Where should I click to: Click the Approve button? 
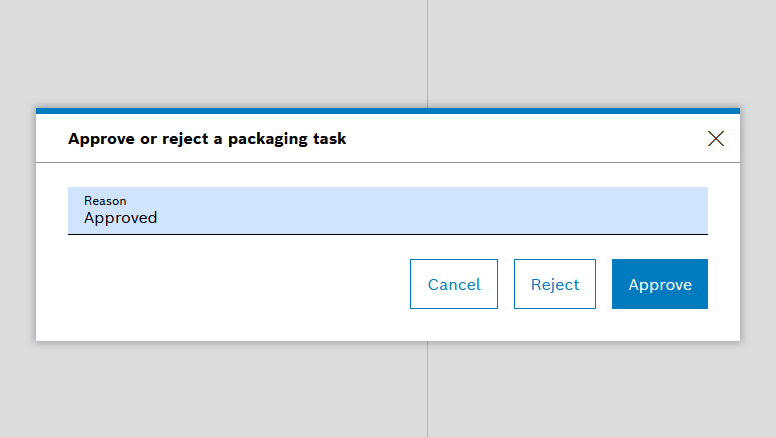660,284
